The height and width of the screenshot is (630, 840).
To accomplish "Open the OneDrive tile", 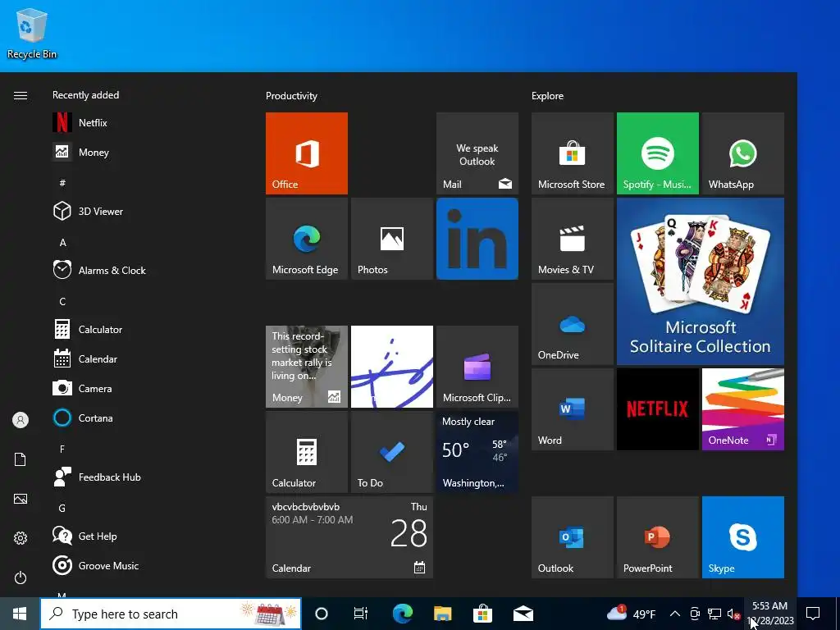I will click(572, 323).
